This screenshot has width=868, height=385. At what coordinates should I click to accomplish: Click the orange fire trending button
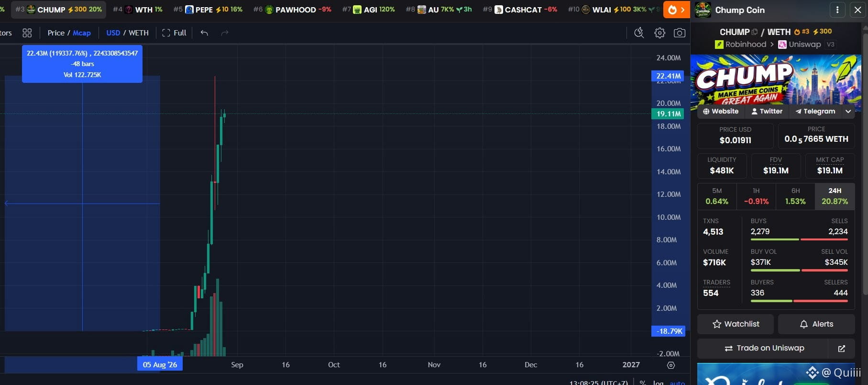tap(676, 10)
